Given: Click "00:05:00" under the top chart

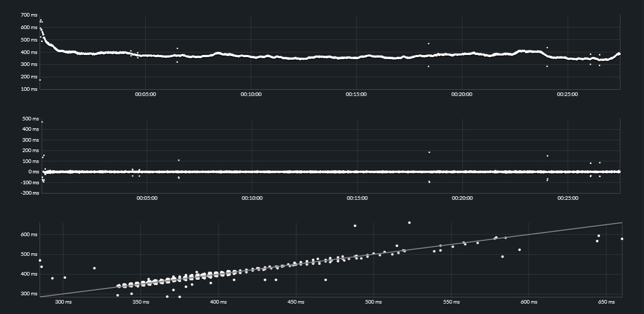Looking at the screenshot, I should [145, 94].
